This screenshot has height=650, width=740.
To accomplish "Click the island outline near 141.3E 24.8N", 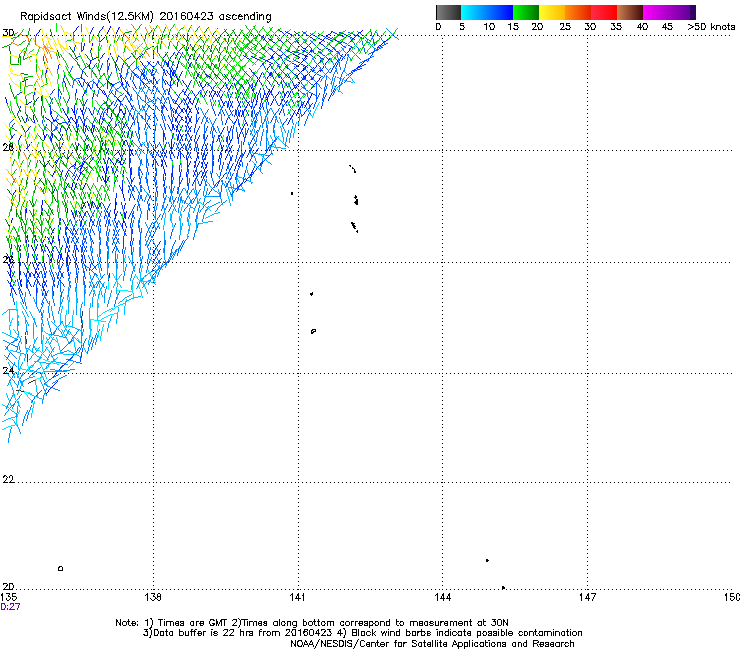I will (x=313, y=331).
